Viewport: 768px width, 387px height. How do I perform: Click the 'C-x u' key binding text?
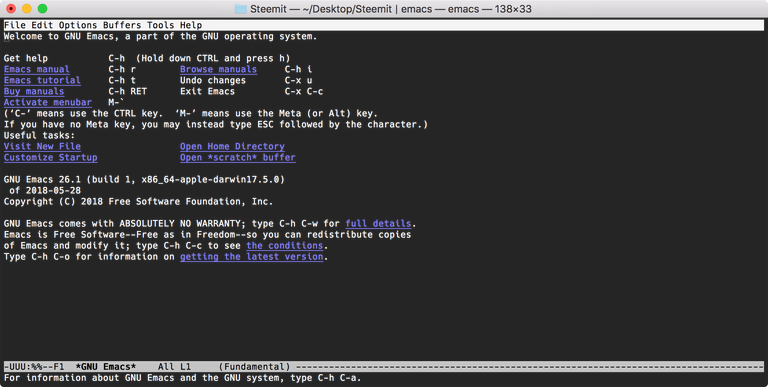coord(298,80)
